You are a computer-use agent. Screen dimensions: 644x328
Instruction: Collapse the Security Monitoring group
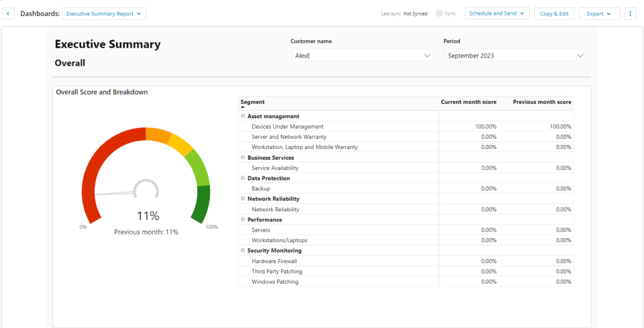click(243, 250)
